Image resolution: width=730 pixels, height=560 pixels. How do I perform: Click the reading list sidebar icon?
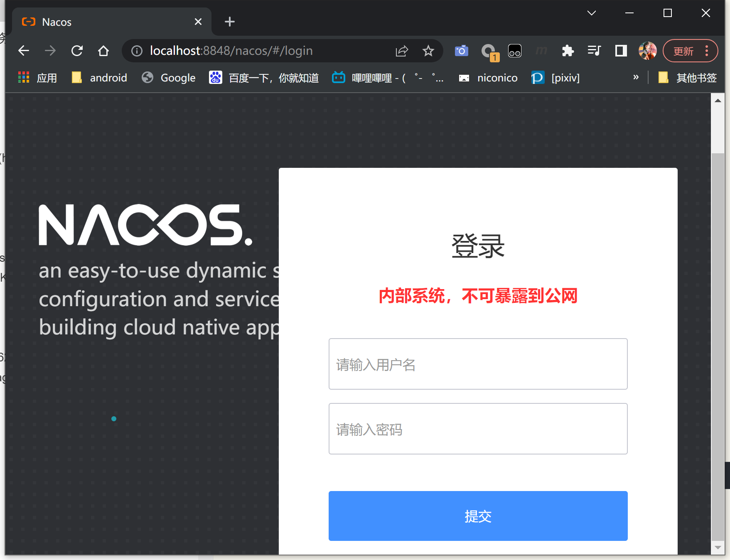coord(621,51)
